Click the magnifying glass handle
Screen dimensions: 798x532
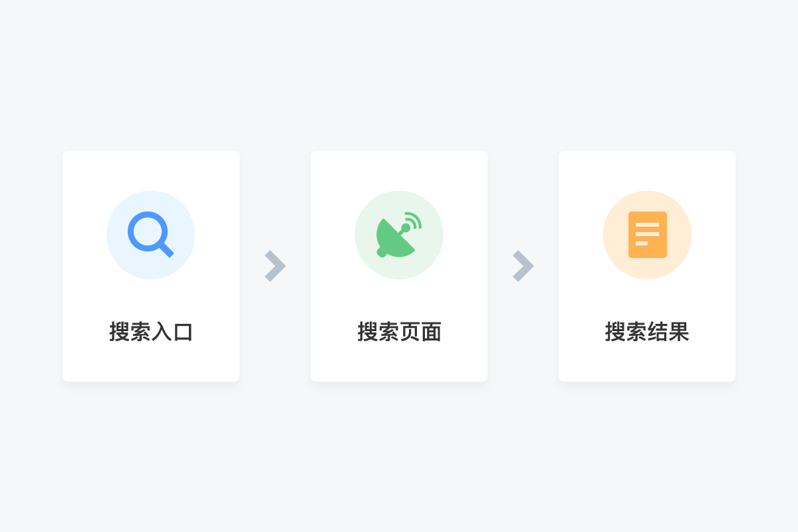[166, 250]
